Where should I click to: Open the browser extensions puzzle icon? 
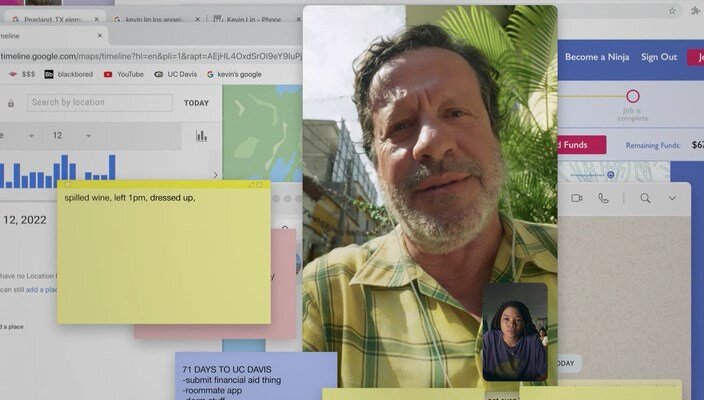[x=697, y=11]
